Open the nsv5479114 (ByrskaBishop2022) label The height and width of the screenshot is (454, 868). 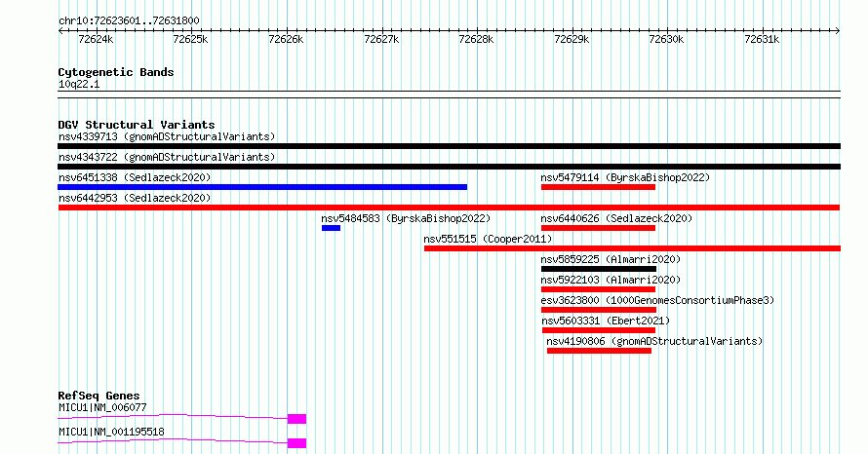[625, 177]
